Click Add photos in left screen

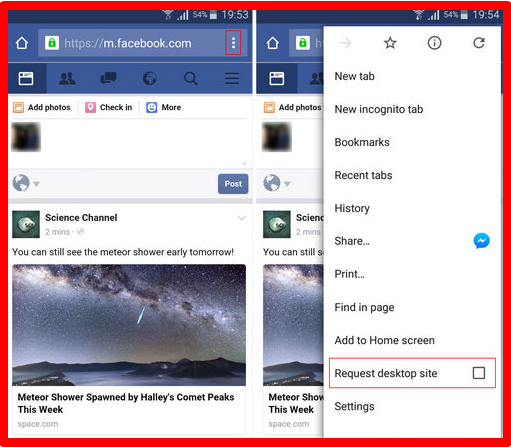pos(42,107)
